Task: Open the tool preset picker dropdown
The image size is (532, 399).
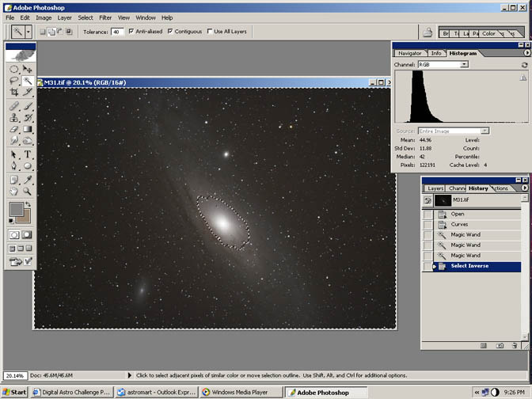Action: point(28,32)
